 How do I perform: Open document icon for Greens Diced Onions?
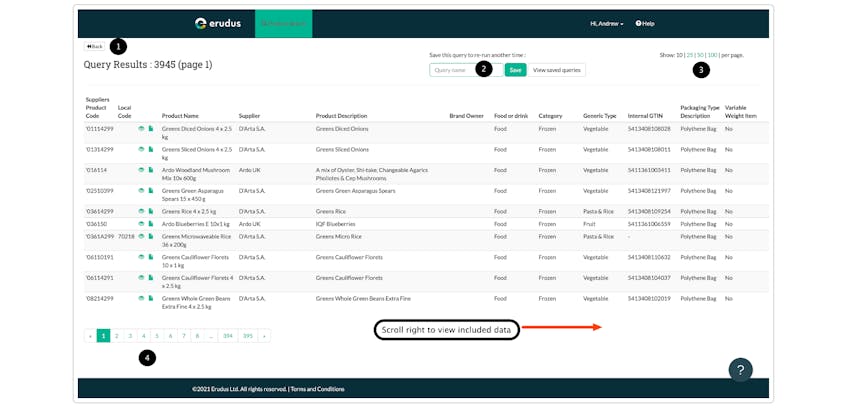coord(151,128)
